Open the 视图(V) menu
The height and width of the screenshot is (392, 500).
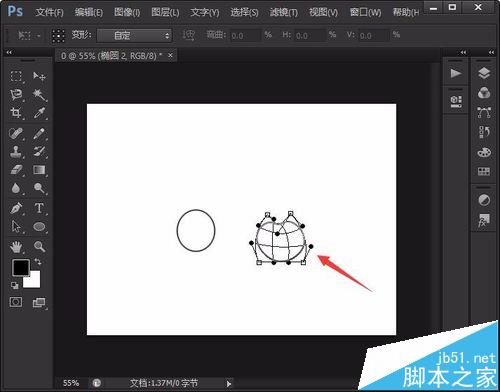323,13
